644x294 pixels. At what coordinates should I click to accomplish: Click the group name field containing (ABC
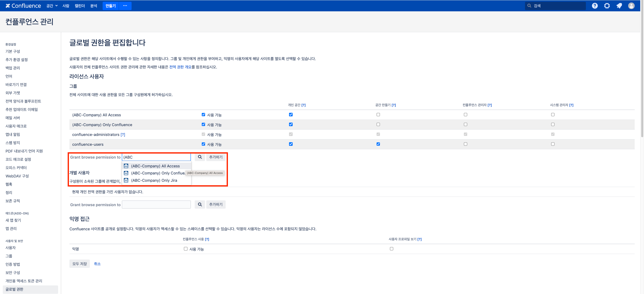pyautogui.click(x=156, y=157)
